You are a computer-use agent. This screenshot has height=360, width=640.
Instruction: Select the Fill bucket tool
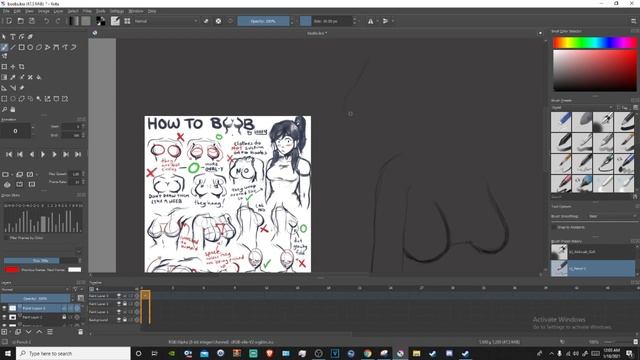coord(39,77)
